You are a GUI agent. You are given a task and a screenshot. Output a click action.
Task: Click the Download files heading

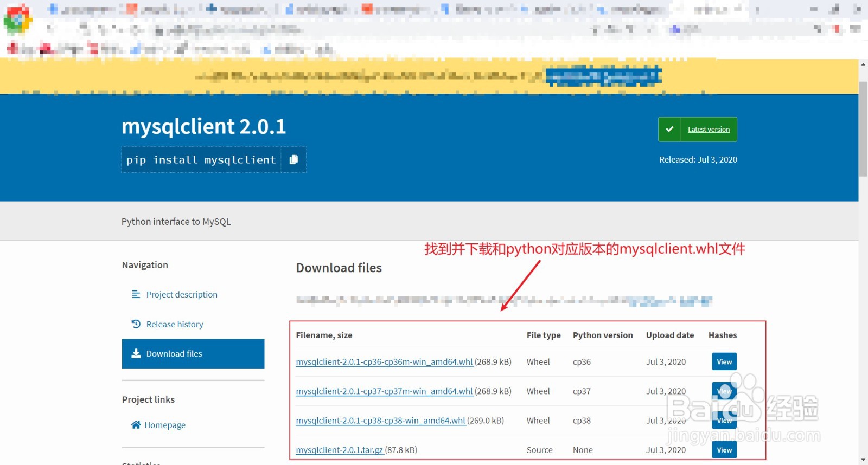tap(339, 268)
